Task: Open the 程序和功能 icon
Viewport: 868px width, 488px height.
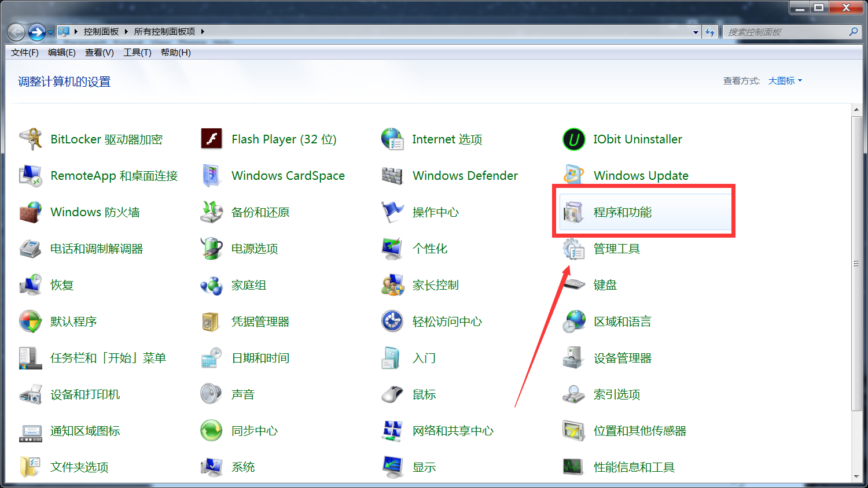Action: coord(573,212)
